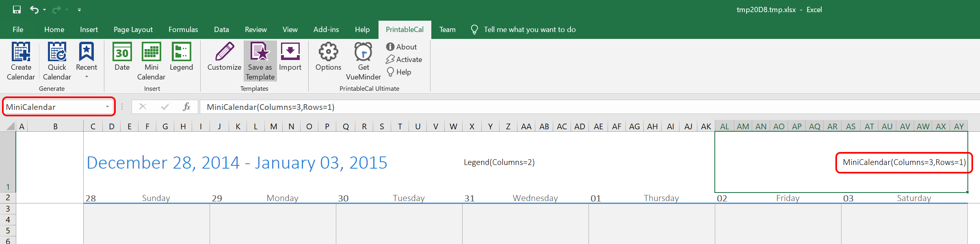The width and height of the screenshot is (980, 244).
Task: Import a template with the Import icon
Action: [290, 52]
